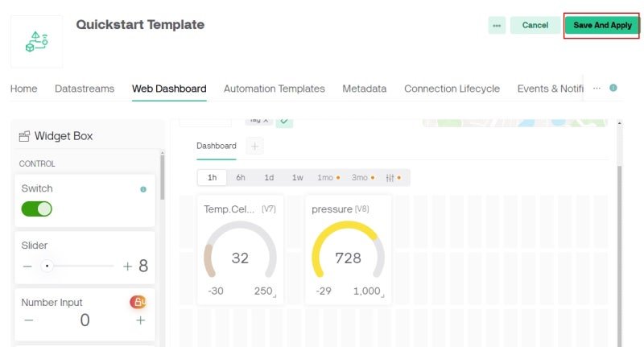Click the Number Input lock badge icon
This screenshot has height=347, width=644.
point(138,302)
